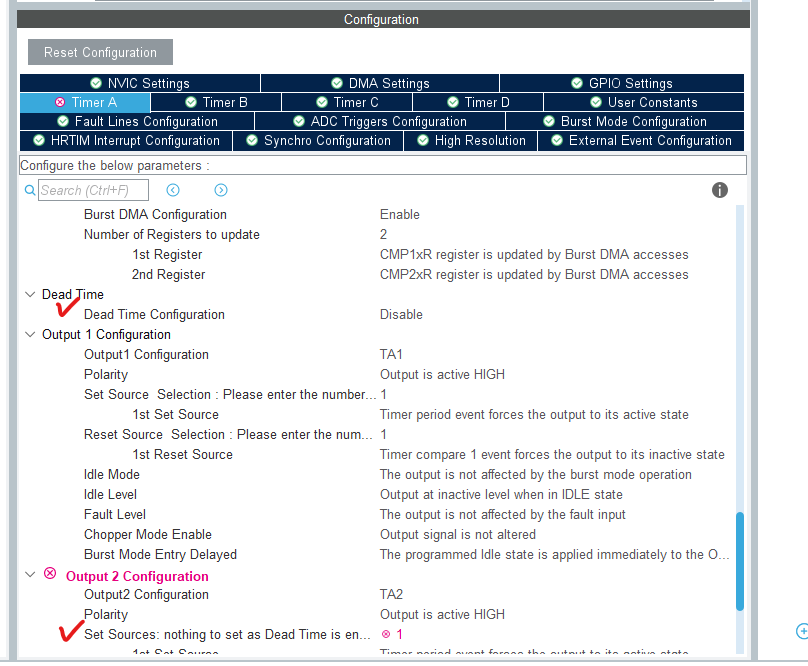Click the Output 1 Configuration heading
Viewport: 808px width, 666px height.
point(106,335)
